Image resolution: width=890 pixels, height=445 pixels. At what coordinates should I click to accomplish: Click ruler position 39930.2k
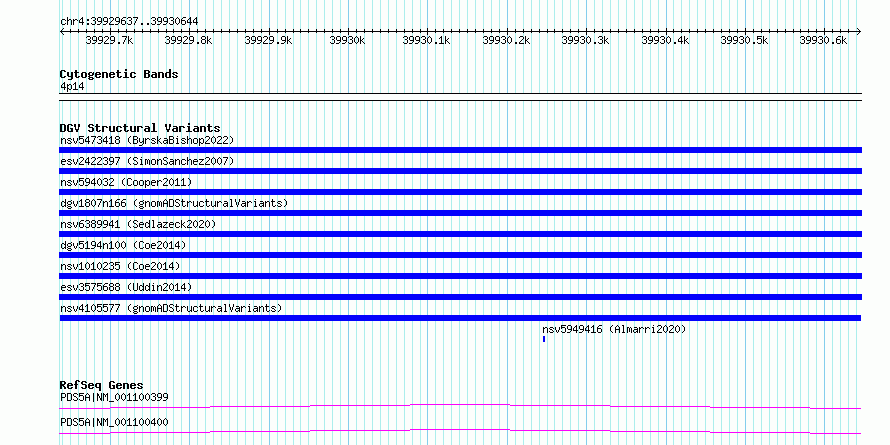coord(506,40)
